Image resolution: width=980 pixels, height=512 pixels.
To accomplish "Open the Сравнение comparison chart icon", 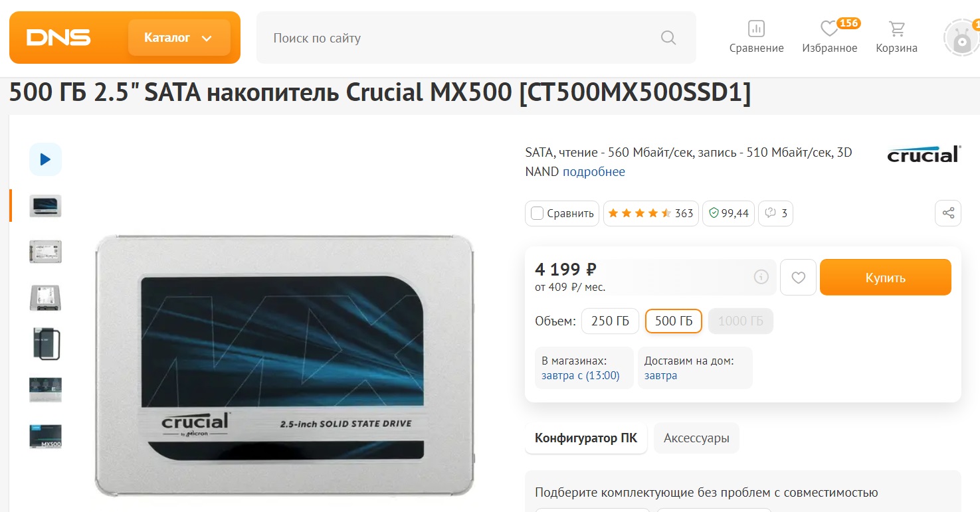I will pyautogui.click(x=756, y=29).
